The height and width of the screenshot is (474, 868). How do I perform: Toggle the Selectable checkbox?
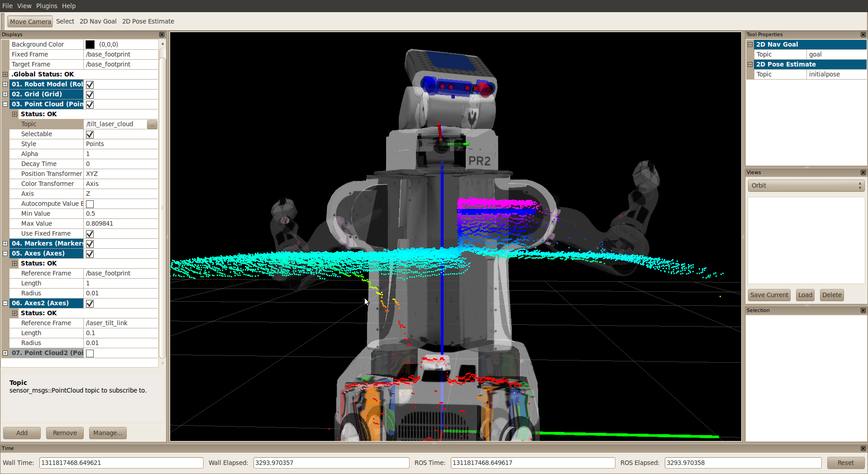(x=90, y=134)
